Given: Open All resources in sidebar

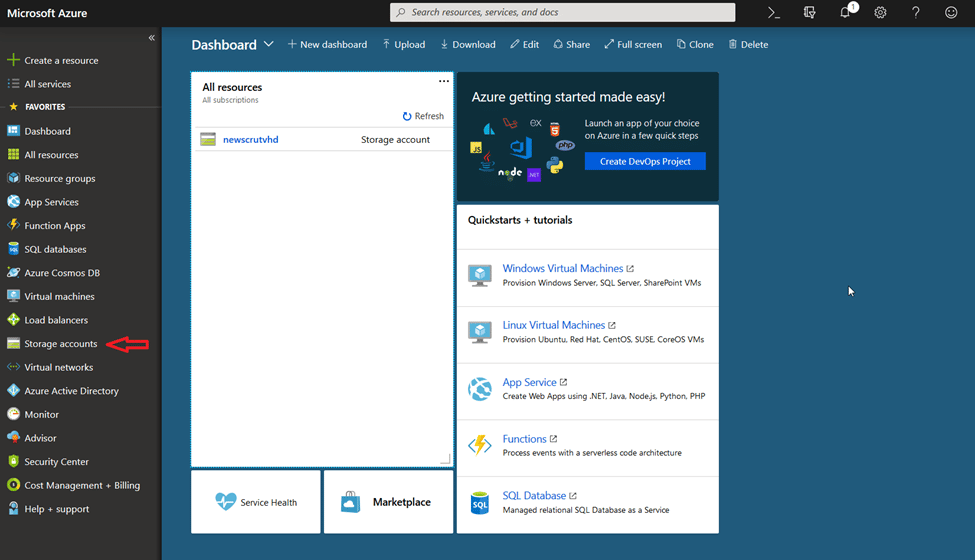Looking at the screenshot, I should point(51,155).
